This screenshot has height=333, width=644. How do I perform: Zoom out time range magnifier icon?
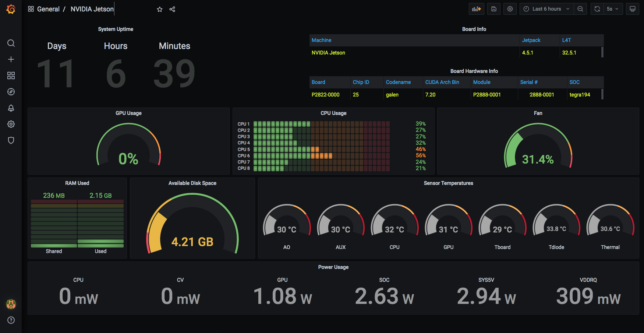580,9
